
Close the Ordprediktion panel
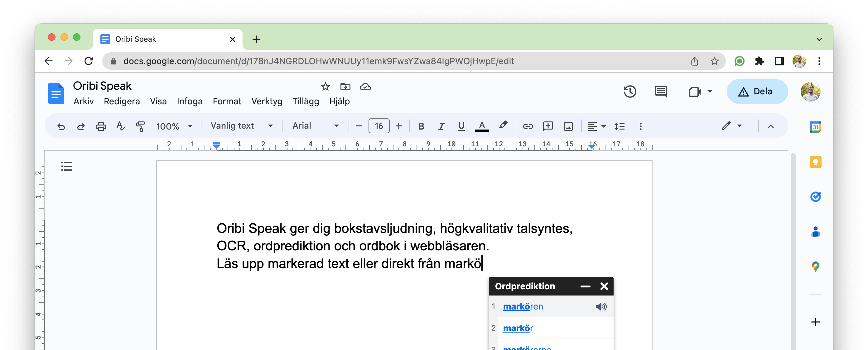[x=604, y=286]
